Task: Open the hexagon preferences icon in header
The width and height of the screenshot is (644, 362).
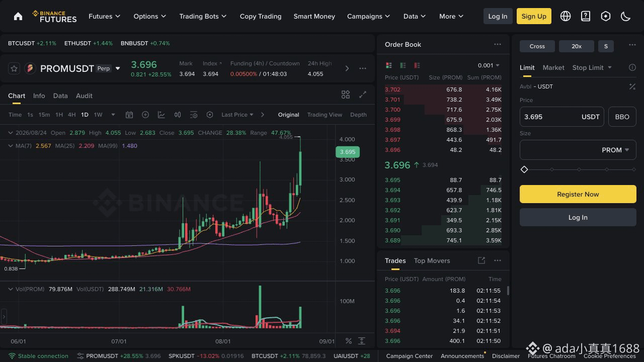Action: pos(606,16)
